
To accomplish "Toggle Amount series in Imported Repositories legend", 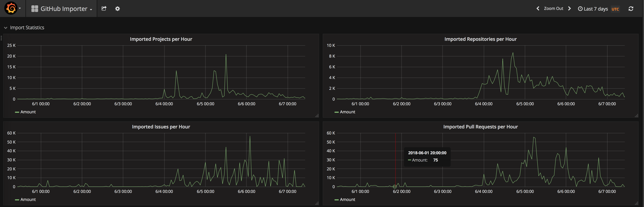I will [x=347, y=112].
